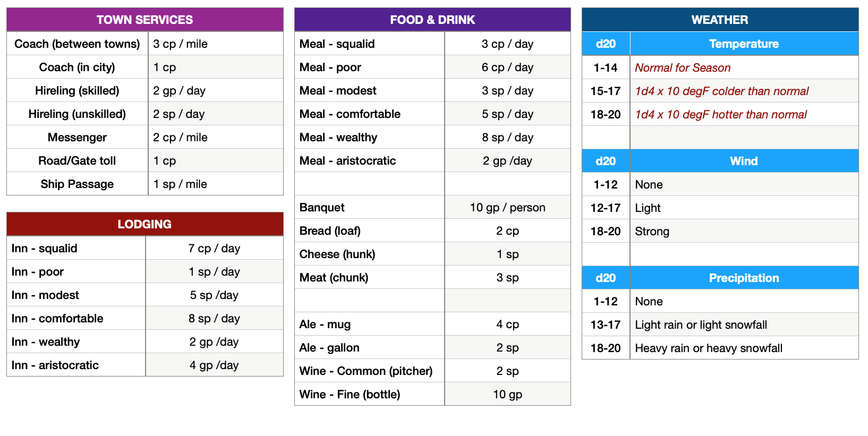Select the 1d4 x 10 degF hotter cell

tap(744, 115)
